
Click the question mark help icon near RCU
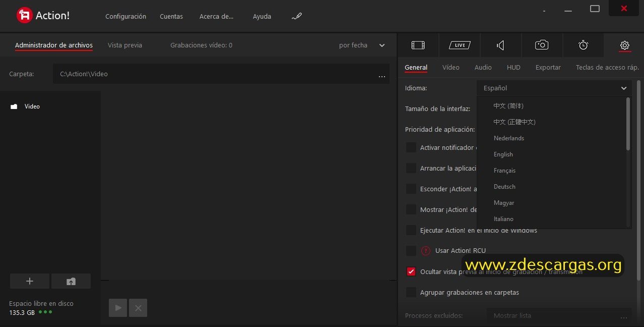pyautogui.click(x=426, y=251)
